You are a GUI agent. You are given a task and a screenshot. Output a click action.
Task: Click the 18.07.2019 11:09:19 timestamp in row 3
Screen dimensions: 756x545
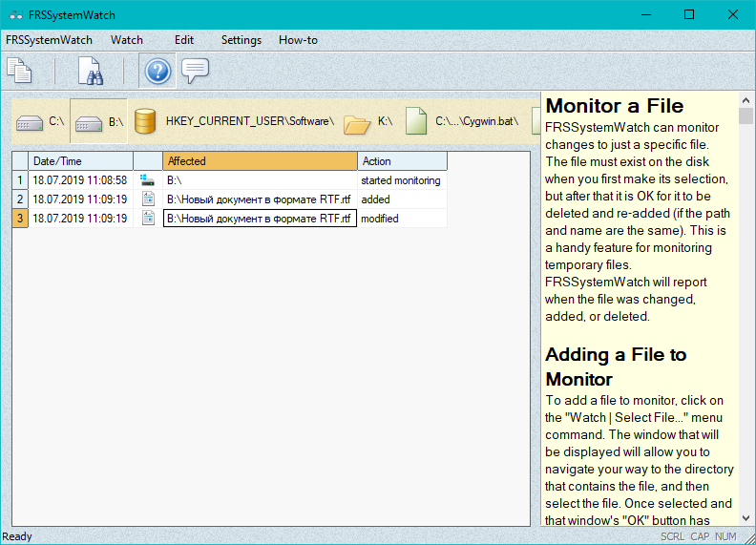click(x=80, y=219)
